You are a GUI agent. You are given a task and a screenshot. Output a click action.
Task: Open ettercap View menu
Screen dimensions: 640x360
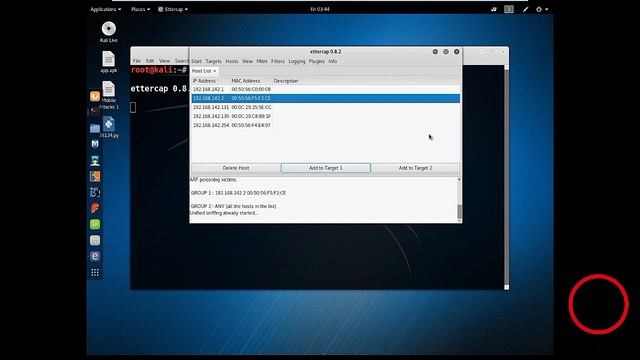247,61
